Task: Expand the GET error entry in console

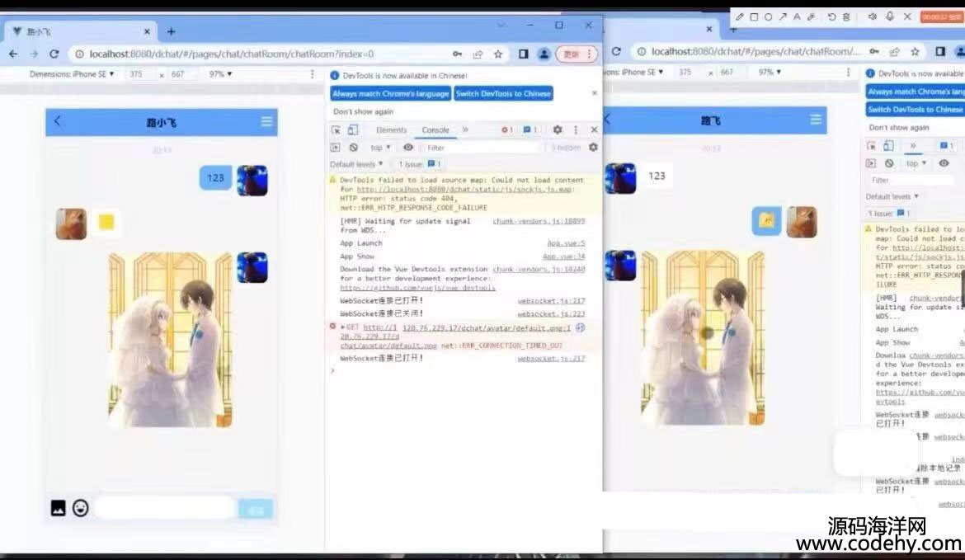Action: tap(343, 327)
